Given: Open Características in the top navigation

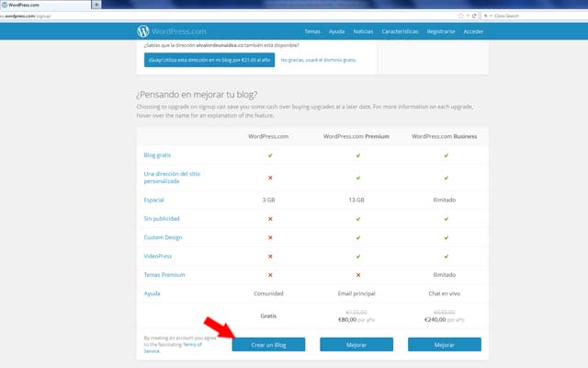Looking at the screenshot, I should (401, 31).
